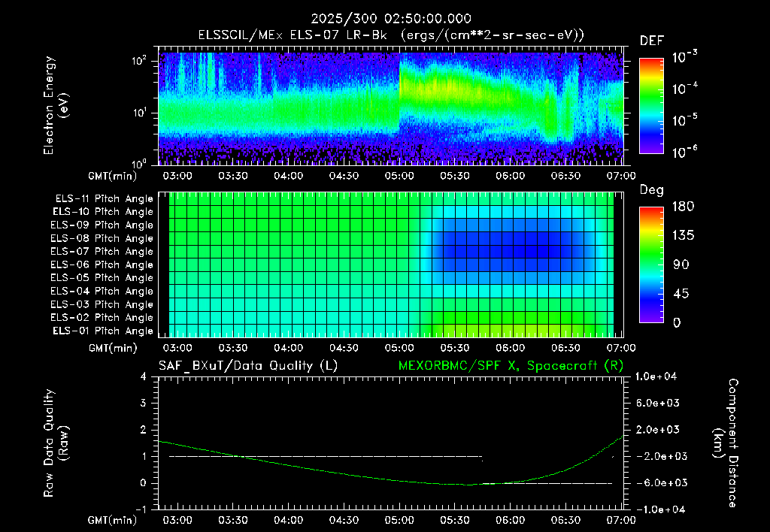Select the ELS-01 Pitch Angle row label
The image size is (770, 532).
[103, 331]
